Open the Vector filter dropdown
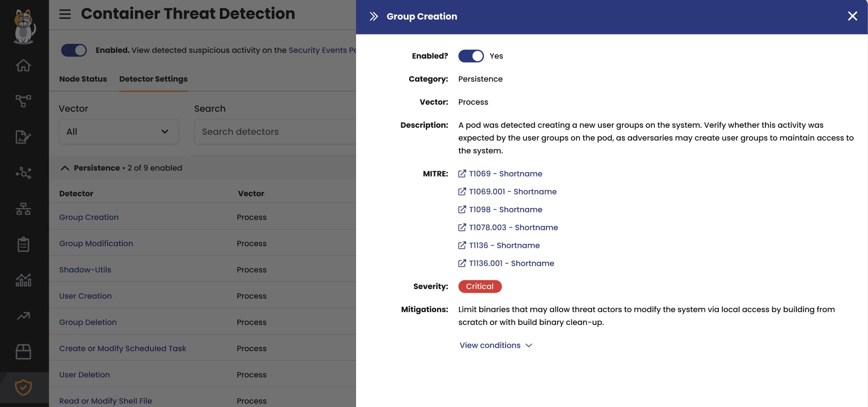 coord(119,132)
